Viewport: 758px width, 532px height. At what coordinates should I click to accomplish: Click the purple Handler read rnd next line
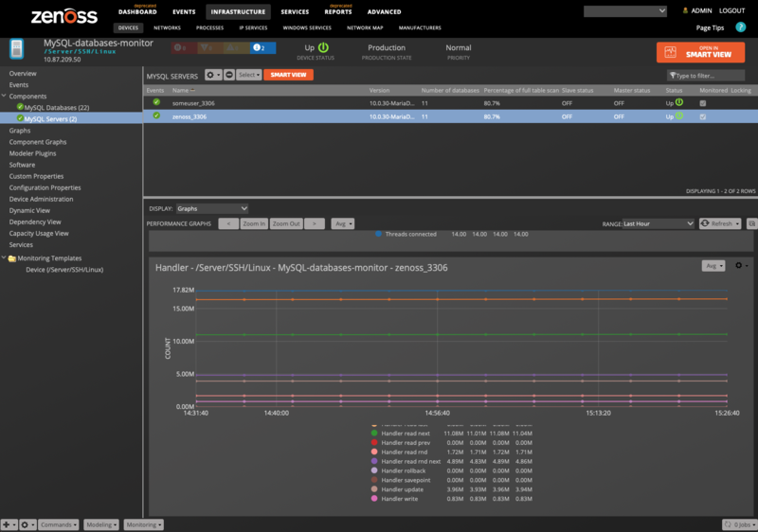point(461,375)
